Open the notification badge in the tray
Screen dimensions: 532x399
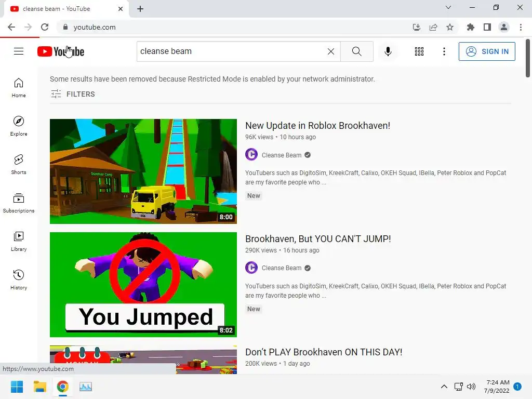coord(517,387)
